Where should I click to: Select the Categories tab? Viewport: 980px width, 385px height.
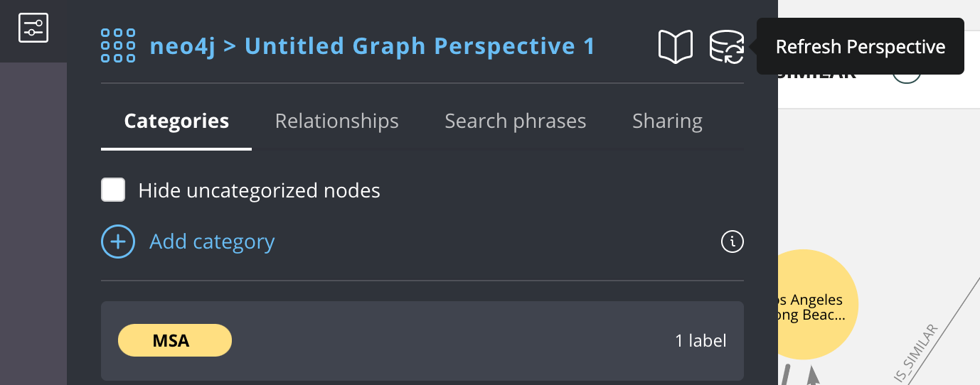pyautogui.click(x=176, y=121)
